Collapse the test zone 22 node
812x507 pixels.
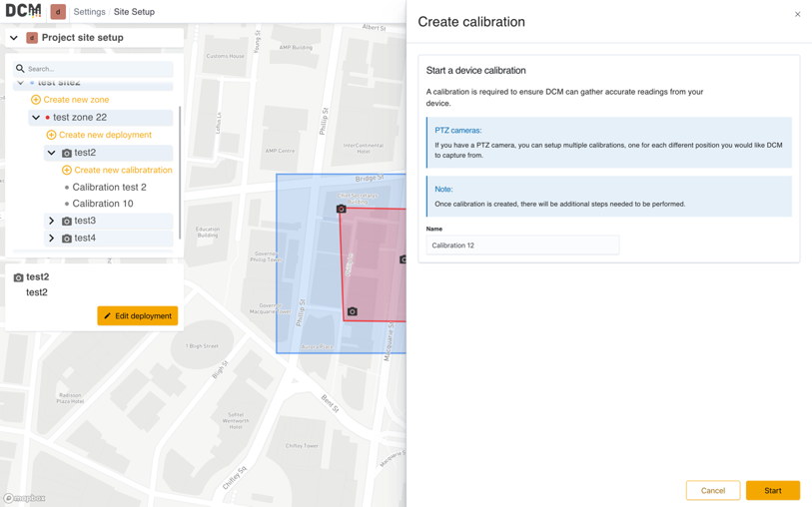(x=36, y=118)
